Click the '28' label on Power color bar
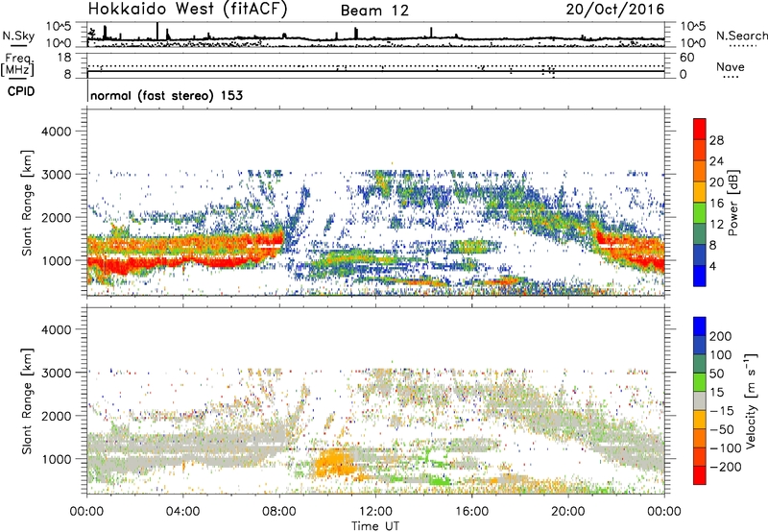This screenshot has width=768, height=532. pos(716,140)
